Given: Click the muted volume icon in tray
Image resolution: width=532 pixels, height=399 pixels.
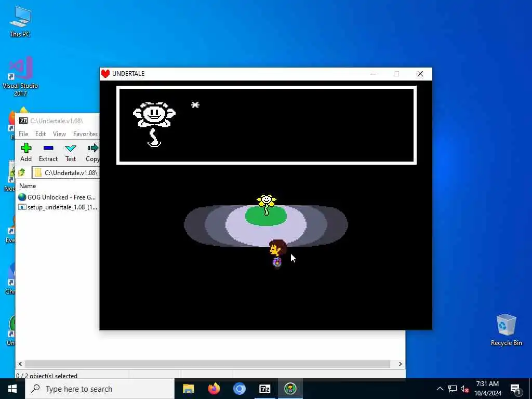Looking at the screenshot, I should coord(465,389).
